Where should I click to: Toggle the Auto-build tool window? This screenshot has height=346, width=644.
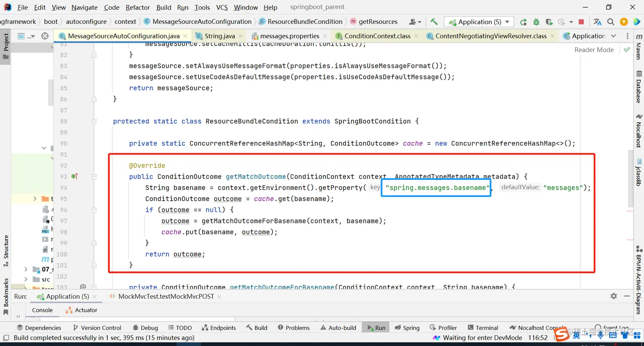(338, 328)
